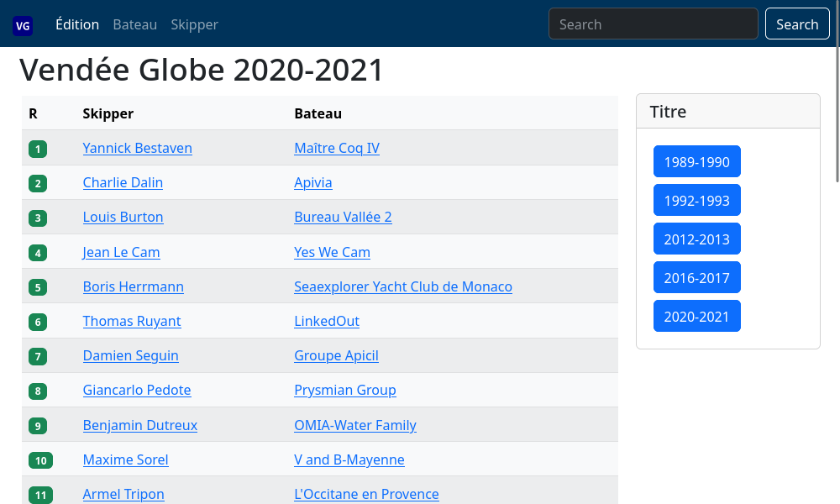Open Yannick Bestaven skipper link
The height and width of the screenshot is (504, 840).
pyautogui.click(x=138, y=149)
